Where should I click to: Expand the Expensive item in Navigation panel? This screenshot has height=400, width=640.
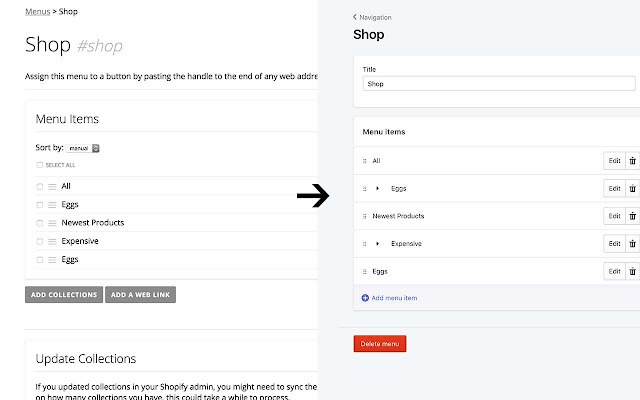coord(378,244)
